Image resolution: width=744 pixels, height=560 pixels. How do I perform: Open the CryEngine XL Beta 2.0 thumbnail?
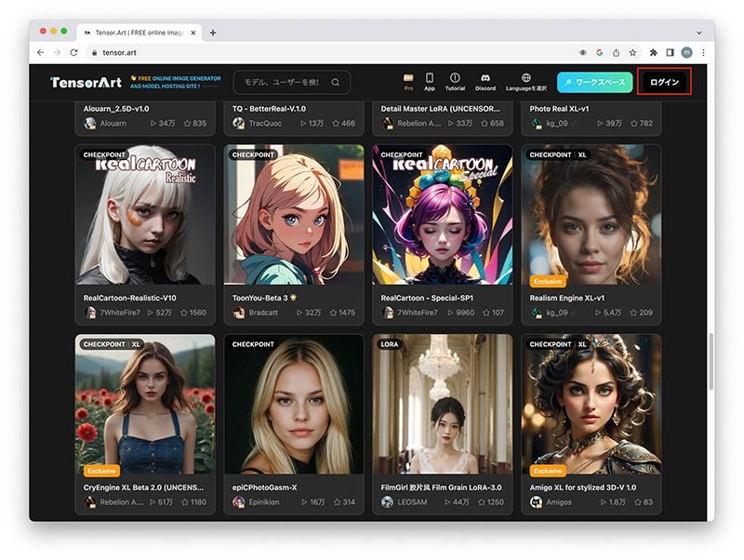click(x=145, y=405)
